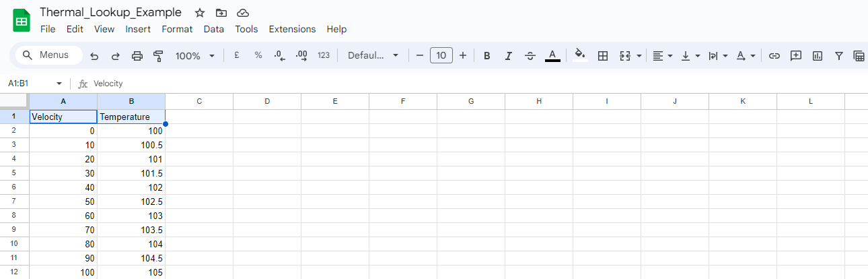Increase font size with plus button
This screenshot has height=279, width=868.
point(463,56)
